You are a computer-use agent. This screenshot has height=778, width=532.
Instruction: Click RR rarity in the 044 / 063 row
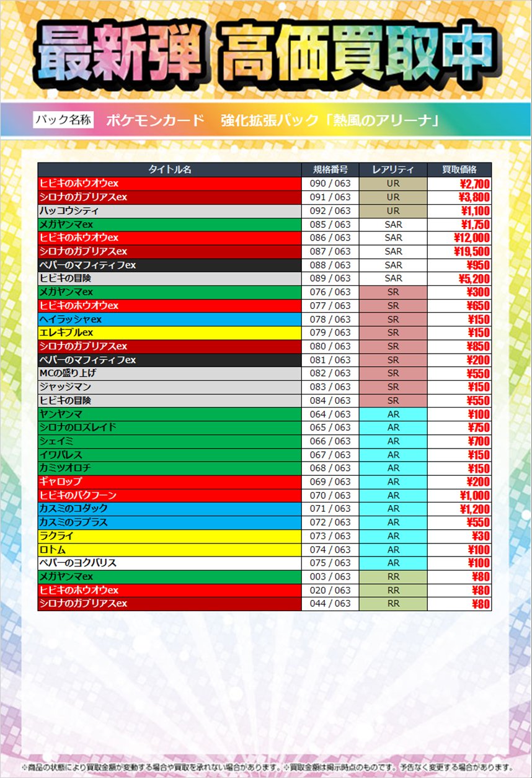coord(393,604)
